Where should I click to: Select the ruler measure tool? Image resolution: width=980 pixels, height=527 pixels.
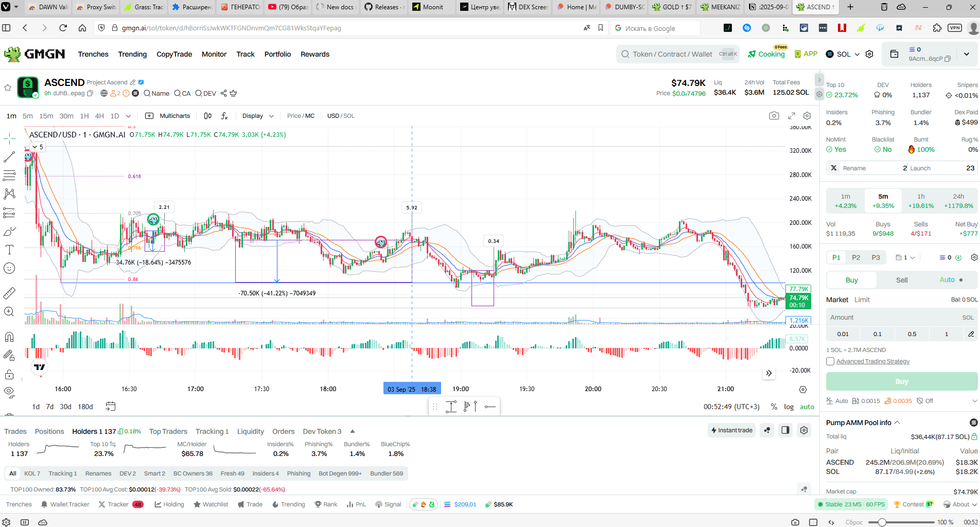9,293
